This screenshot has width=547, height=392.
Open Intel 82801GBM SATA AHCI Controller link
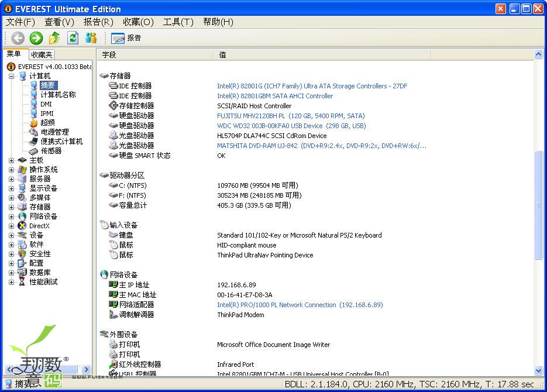pos(275,96)
